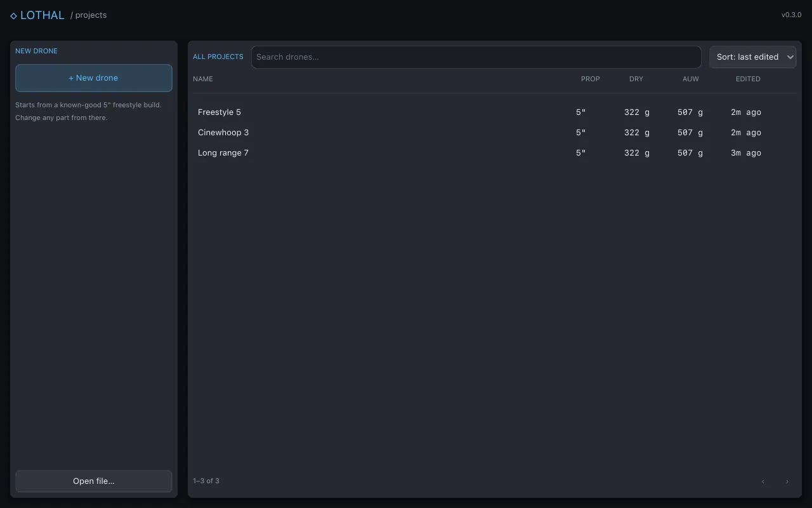Click Cinewhoop 3's 322 g dry weight
The height and width of the screenshot is (508, 812).
[637, 133]
